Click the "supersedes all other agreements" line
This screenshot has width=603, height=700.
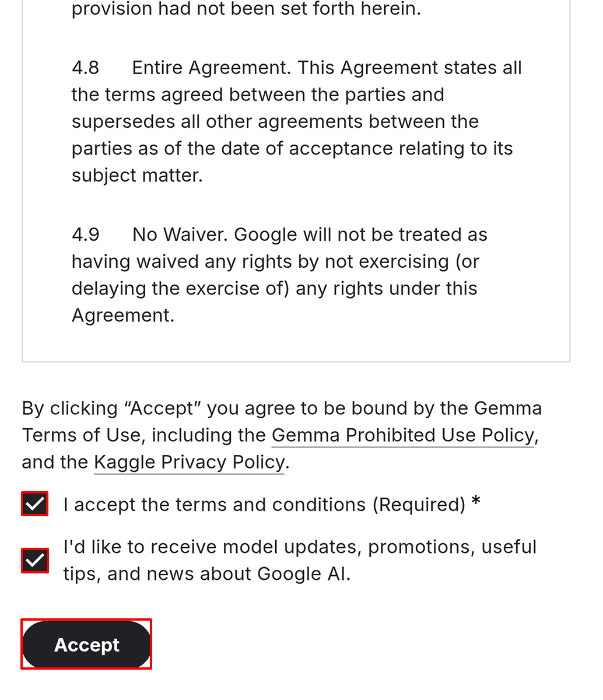coord(275,121)
